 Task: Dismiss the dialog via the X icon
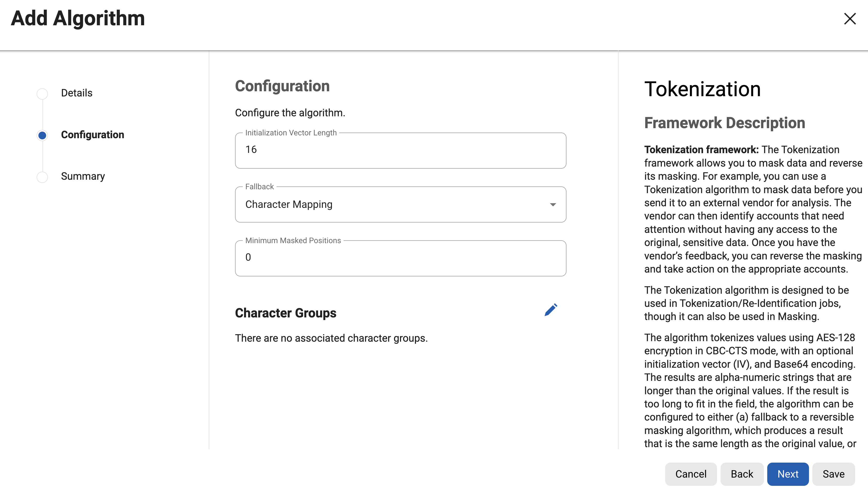[x=850, y=19]
